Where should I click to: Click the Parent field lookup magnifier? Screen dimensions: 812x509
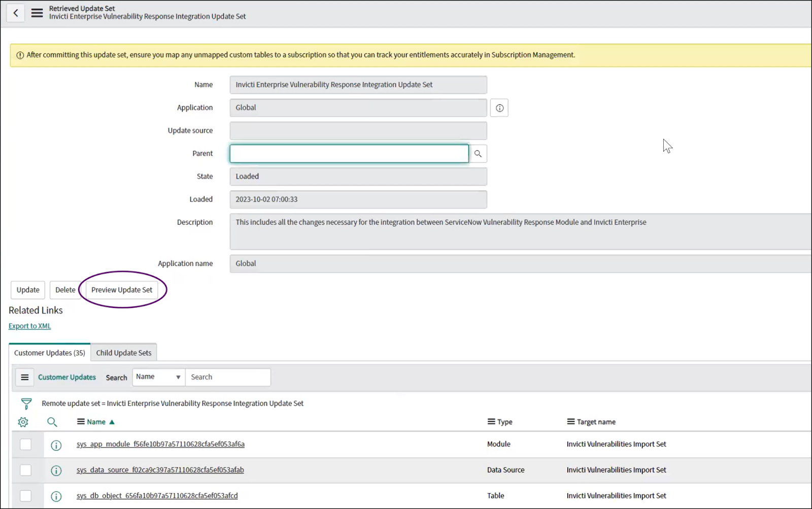477,153
